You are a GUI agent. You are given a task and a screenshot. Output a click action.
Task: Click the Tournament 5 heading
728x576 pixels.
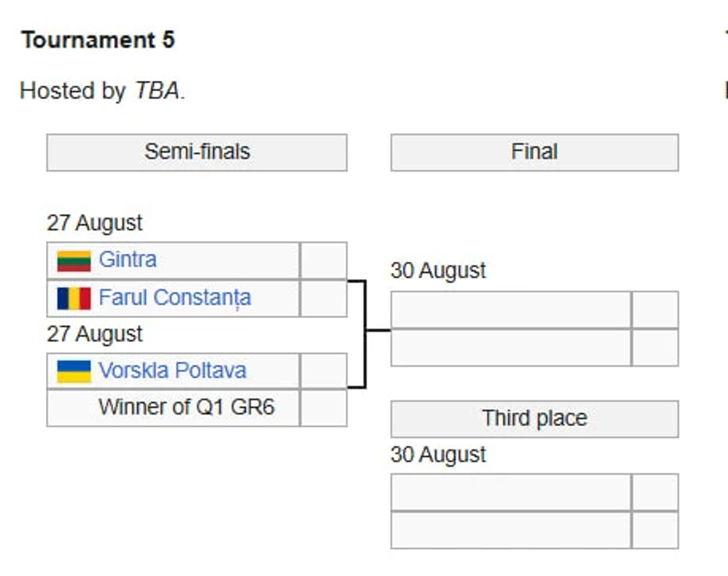[98, 41]
